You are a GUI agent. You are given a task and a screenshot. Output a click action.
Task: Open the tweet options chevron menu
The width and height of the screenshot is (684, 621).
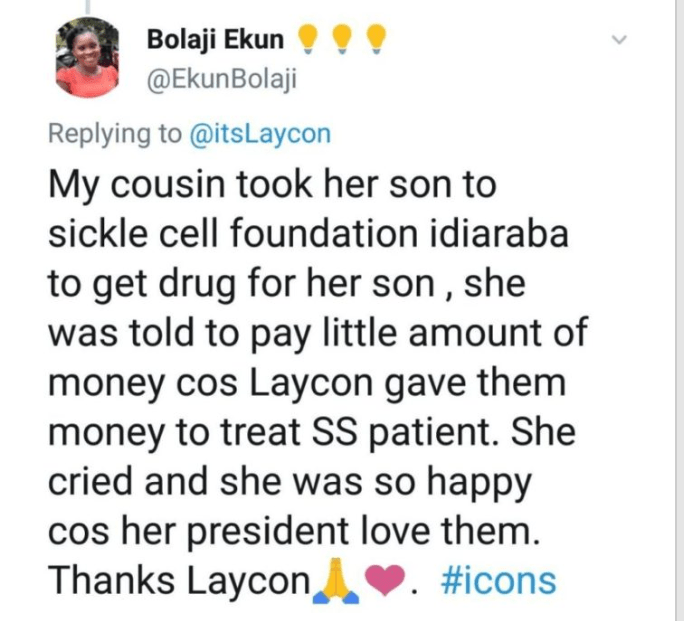(619, 41)
